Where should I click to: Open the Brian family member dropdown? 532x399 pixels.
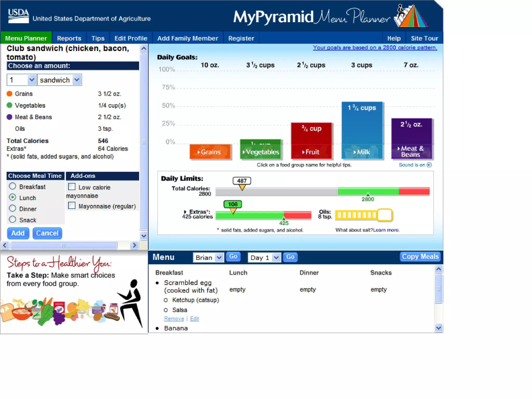pos(219,257)
